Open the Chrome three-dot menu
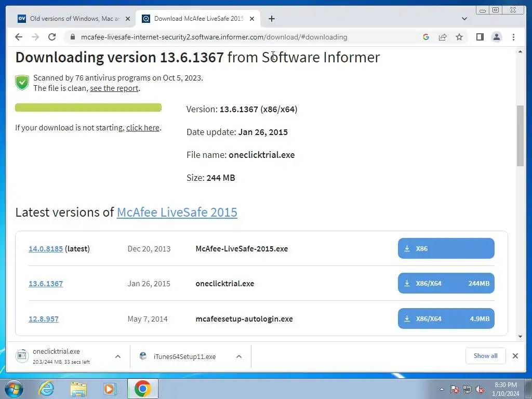This screenshot has width=532, height=399. coord(513,37)
